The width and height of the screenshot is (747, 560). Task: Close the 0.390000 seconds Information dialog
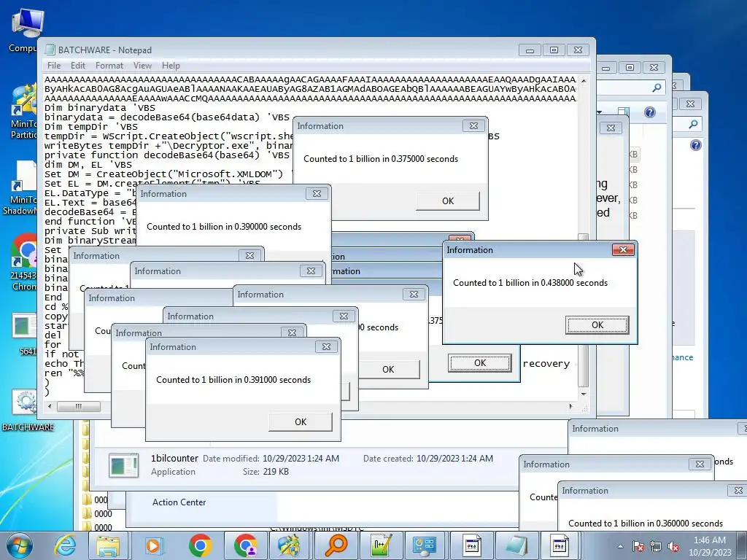coord(317,193)
